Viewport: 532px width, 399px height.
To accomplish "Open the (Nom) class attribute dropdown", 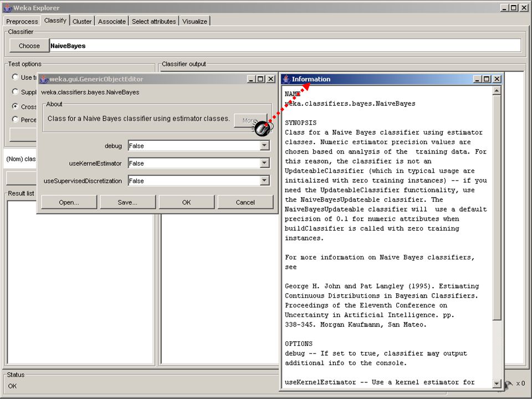I will coord(21,159).
